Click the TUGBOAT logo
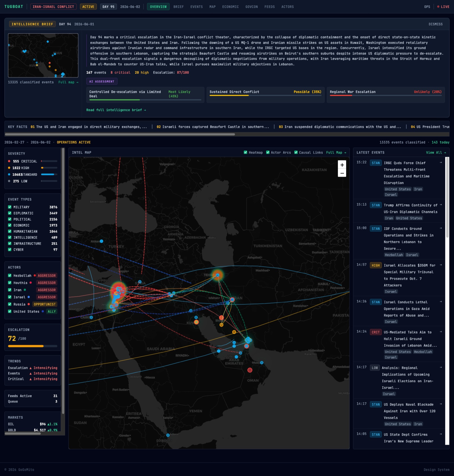454x476 pixels. pyautogui.click(x=14, y=7)
